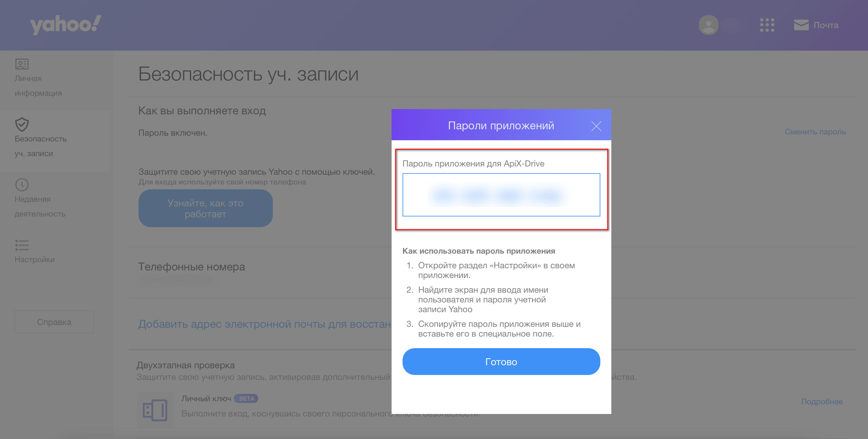
Task: Click Сменить пароль link
Action: click(x=815, y=132)
